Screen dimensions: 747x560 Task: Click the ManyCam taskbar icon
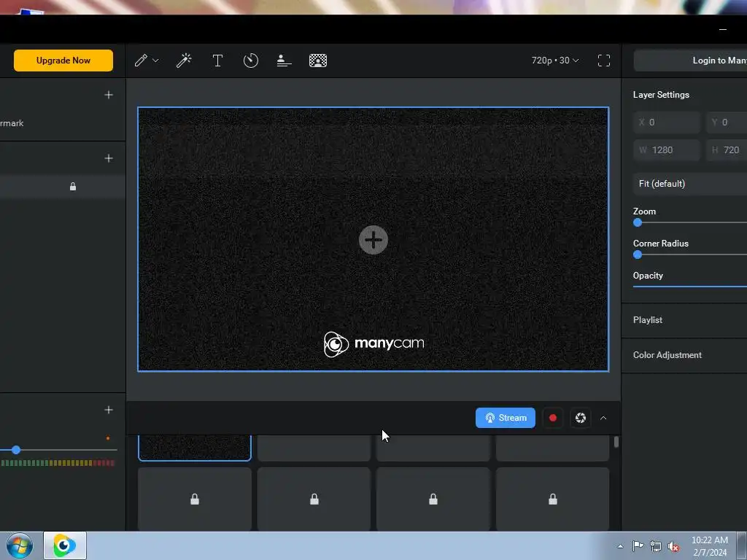coord(65,545)
